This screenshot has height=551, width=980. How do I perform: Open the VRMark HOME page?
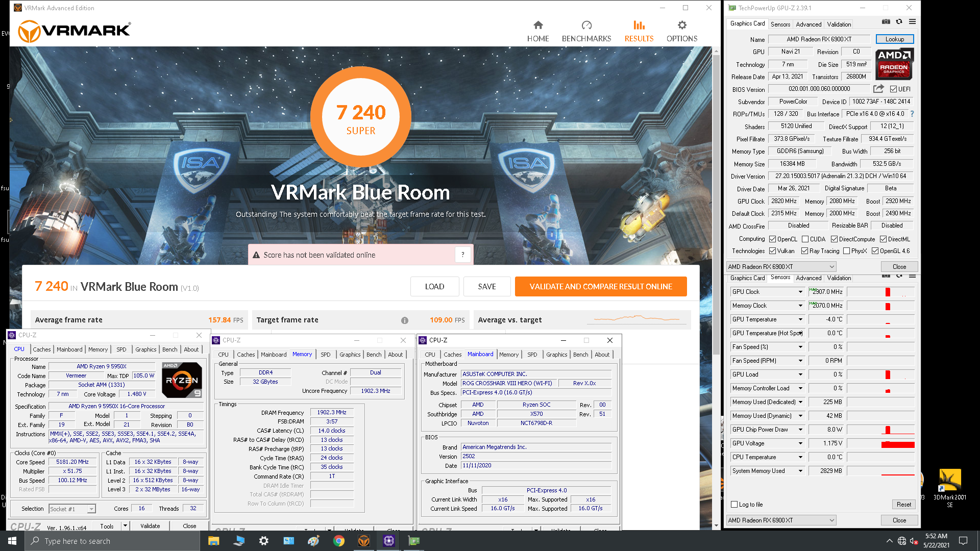538,32
